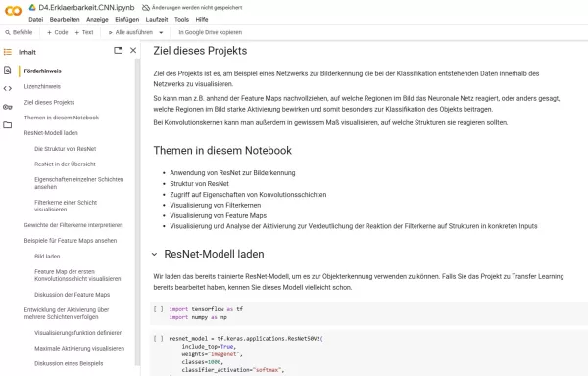Viewport: 588px width, 376px height.
Task: Click bullet Anwendung von ResNet zur Bilderkennung
Action: click(232, 173)
